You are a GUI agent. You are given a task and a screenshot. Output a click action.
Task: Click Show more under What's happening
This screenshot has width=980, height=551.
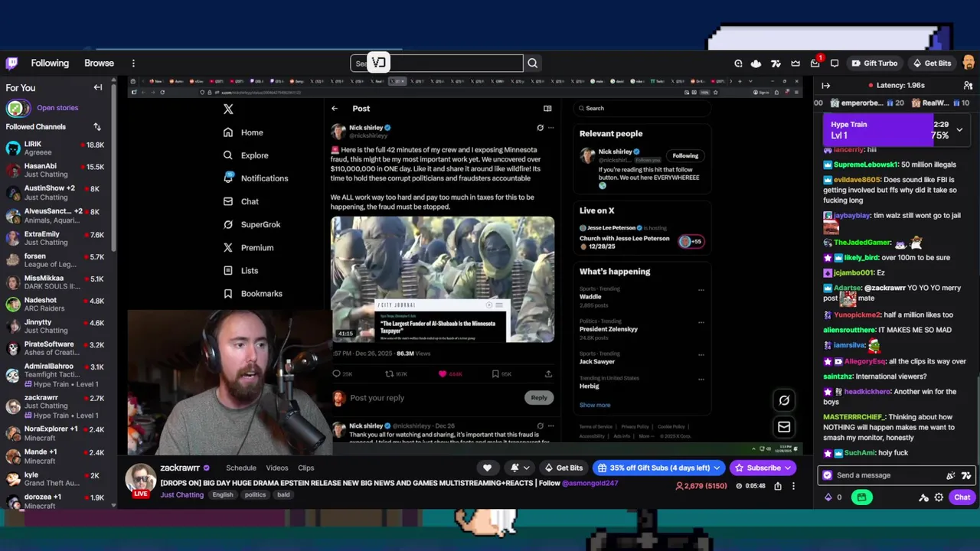pyautogui.click(x=595, y=405)
